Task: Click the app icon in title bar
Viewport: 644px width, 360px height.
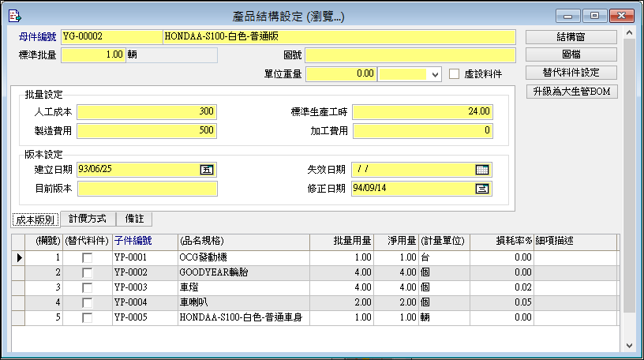Action: click(x=13, y=15)
